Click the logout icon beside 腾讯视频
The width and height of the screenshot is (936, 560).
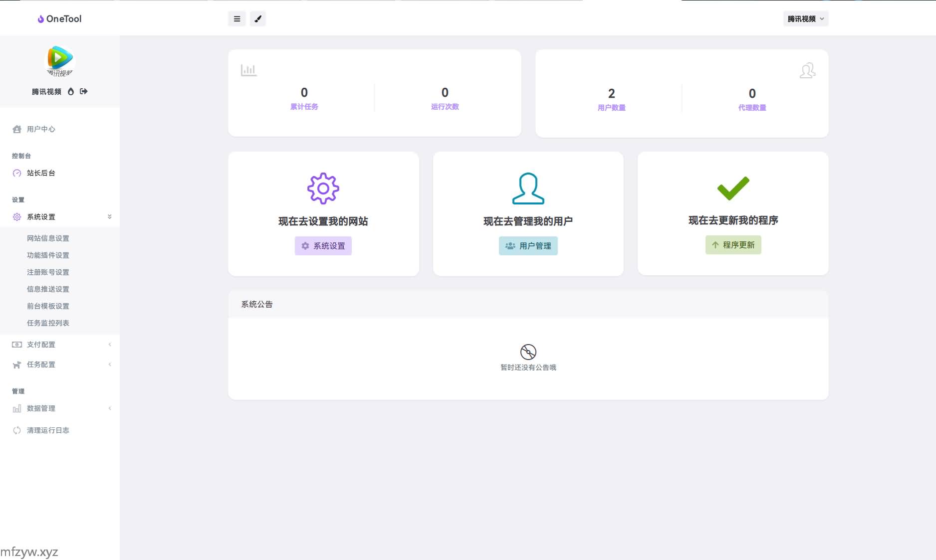pyautogui.click(x=84, y=91)
